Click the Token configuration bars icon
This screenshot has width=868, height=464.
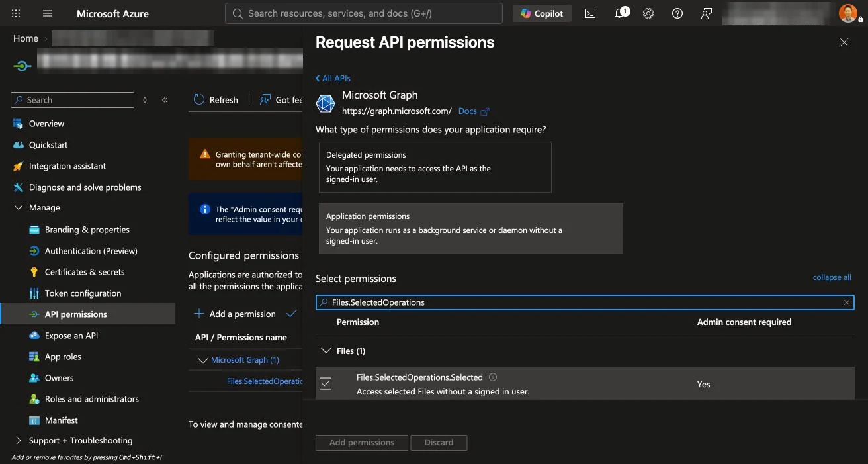coord(34,293)
